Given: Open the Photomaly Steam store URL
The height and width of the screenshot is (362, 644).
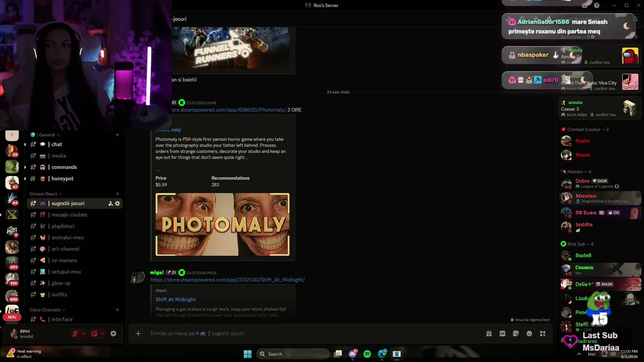Looking at the screenshot, I should 229,110.
